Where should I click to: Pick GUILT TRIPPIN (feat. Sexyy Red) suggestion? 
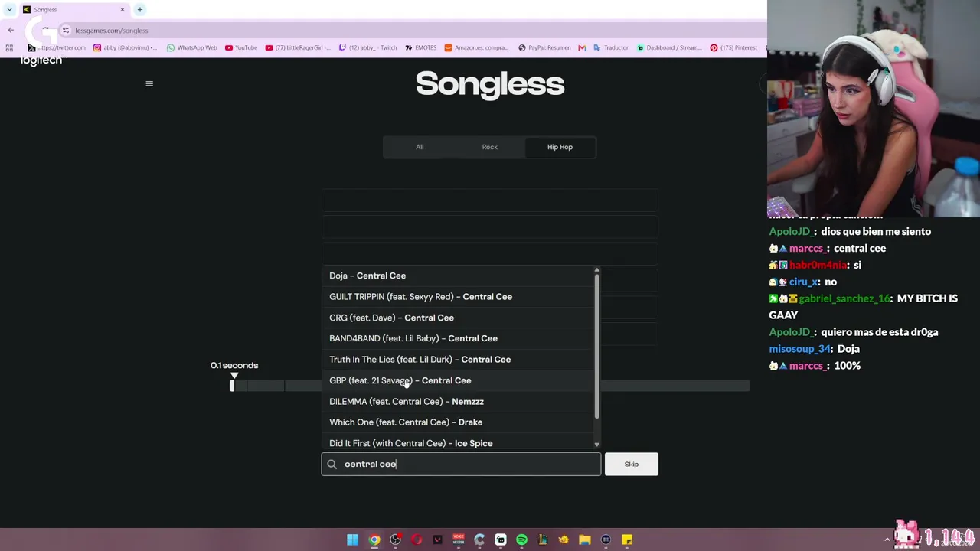(458, 297)
